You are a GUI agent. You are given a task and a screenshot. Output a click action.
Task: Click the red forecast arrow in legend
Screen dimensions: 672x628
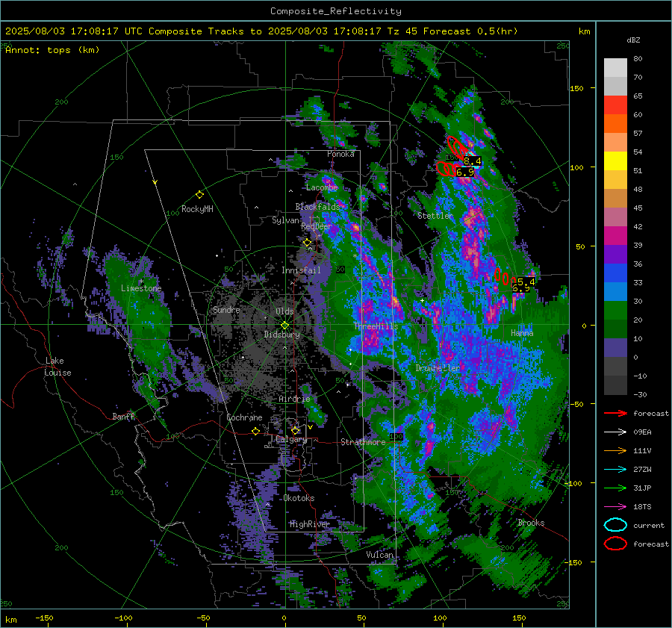615,413
